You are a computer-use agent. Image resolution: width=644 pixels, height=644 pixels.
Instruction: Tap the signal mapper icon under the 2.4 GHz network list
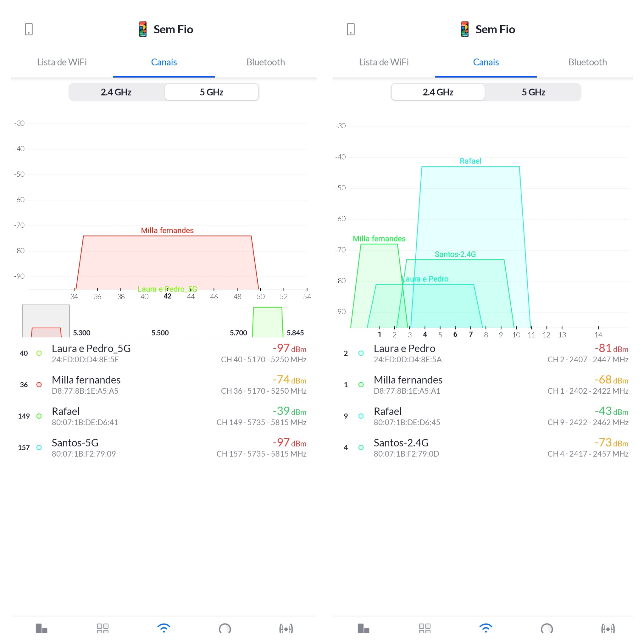pyautogui.click(x=608, y=628)
